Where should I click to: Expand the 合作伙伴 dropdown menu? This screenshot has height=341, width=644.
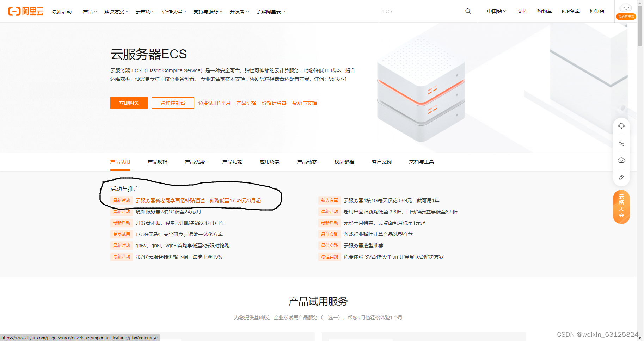click(x=174, y=12)
